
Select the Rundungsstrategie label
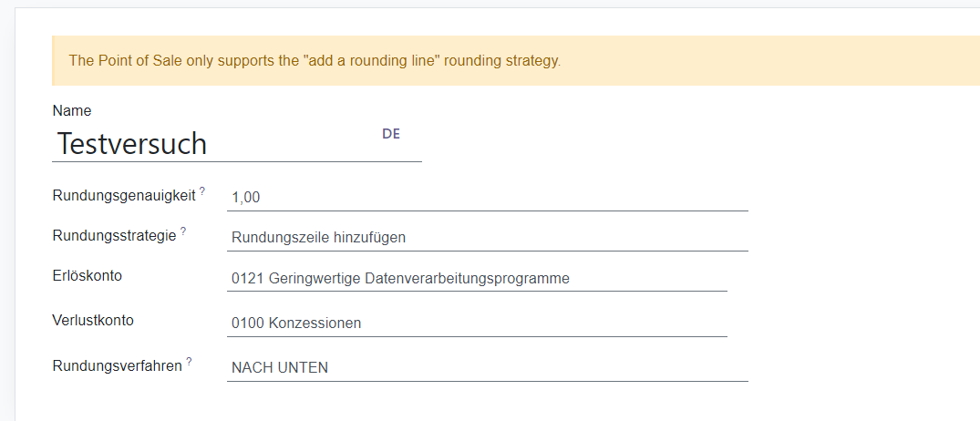pos(114,235)
